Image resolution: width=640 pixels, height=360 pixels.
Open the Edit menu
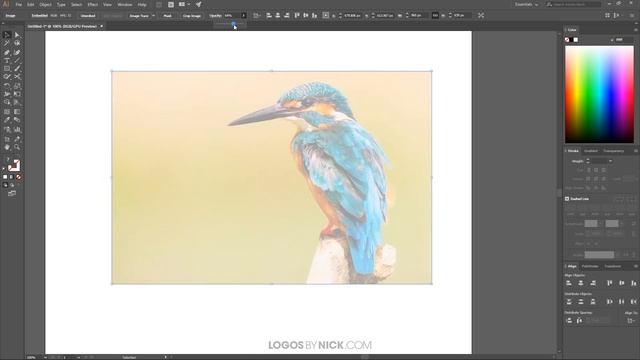pyautogui.click(x=31, y=4)
